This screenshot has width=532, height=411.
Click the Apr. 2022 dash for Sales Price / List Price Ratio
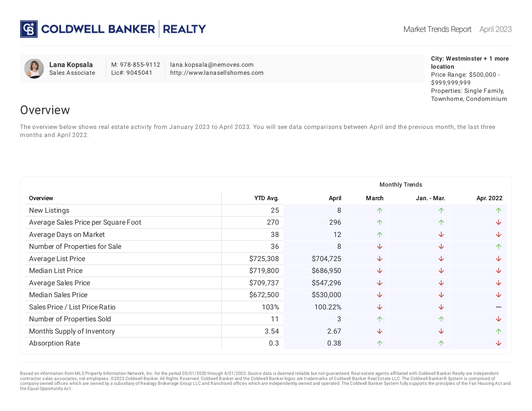[498, 307]
